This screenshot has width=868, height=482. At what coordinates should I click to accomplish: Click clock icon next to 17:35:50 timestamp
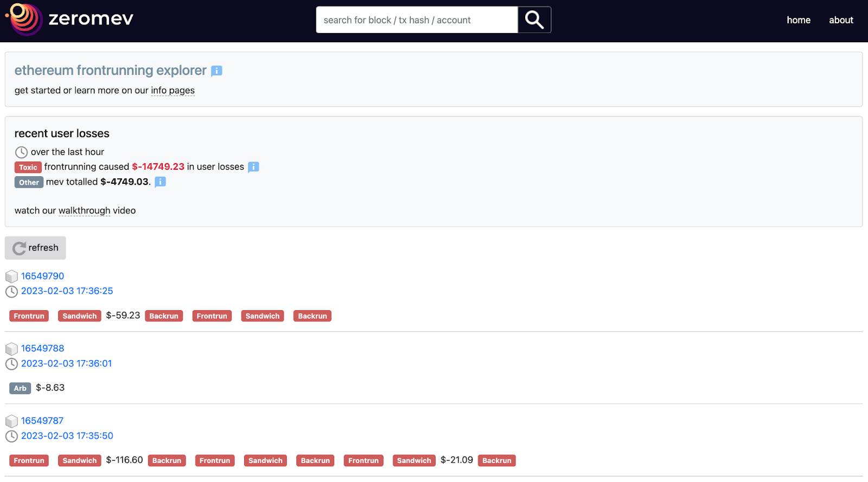pyautogui.click(x=11, y=436)
